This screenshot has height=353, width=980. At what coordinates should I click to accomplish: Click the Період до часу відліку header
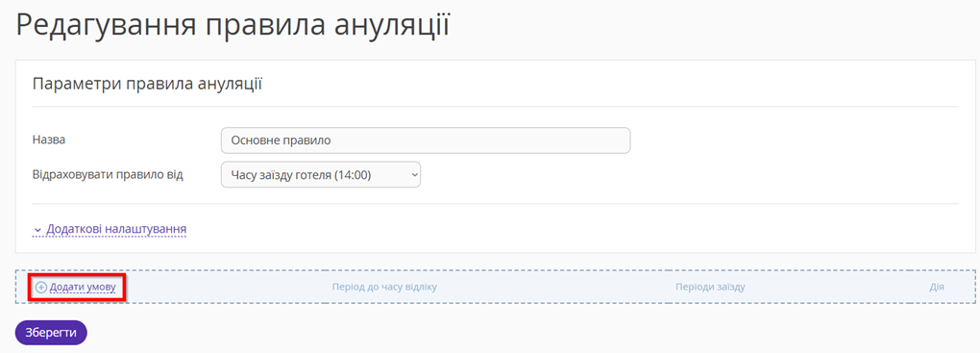point(384,288)
